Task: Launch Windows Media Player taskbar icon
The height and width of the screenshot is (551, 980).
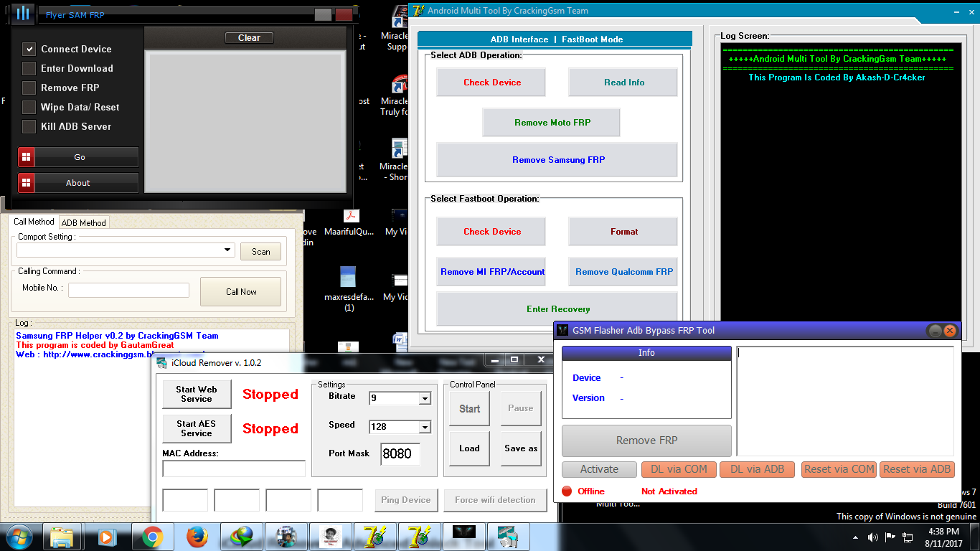Action: click(x=107, y=537)
